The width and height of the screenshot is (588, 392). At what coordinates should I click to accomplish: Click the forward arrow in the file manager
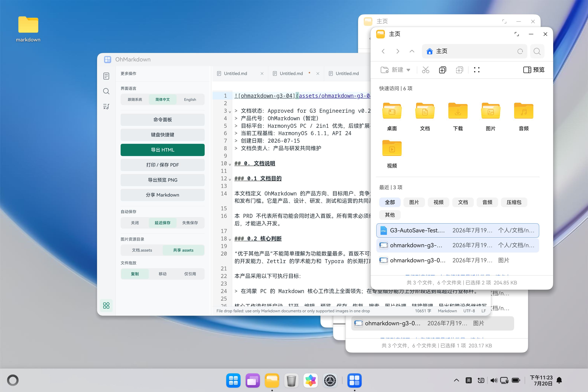[397, 51]
